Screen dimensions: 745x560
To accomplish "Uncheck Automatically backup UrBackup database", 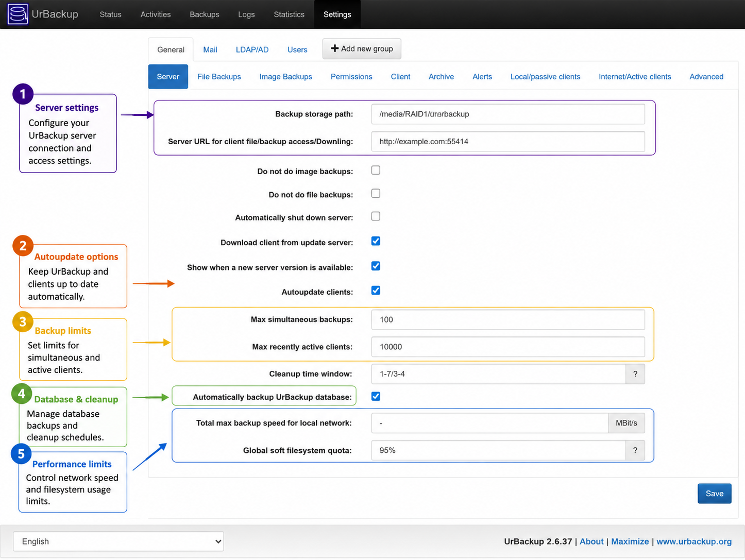I will pos(376,396).
